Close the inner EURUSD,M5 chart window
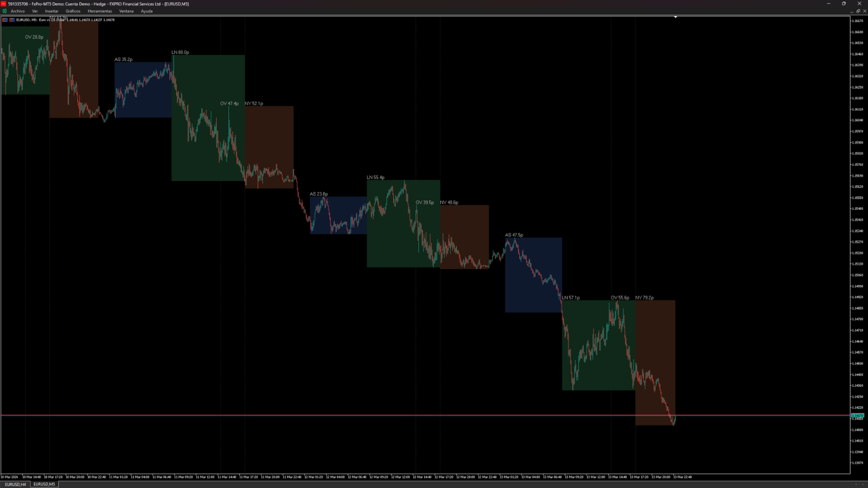The width and height of the screenshot is (868, 488). [x=864, y=11]
